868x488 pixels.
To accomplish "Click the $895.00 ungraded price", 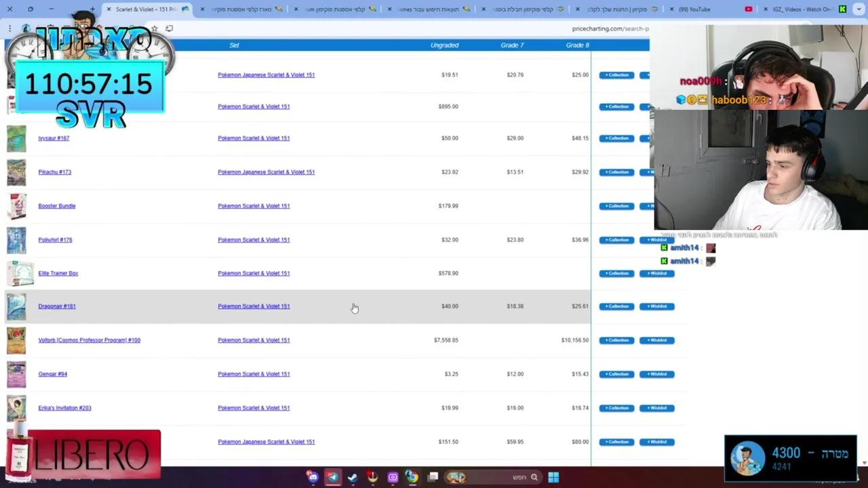I will [448, 106].
